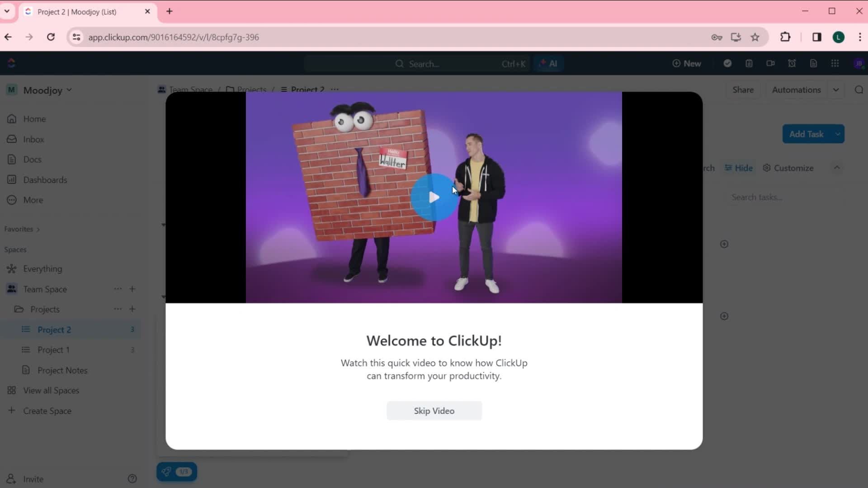Open Project 1 list

54,350
